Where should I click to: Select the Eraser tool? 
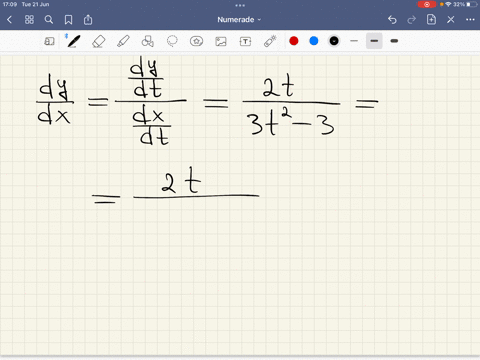click(98, 41)
